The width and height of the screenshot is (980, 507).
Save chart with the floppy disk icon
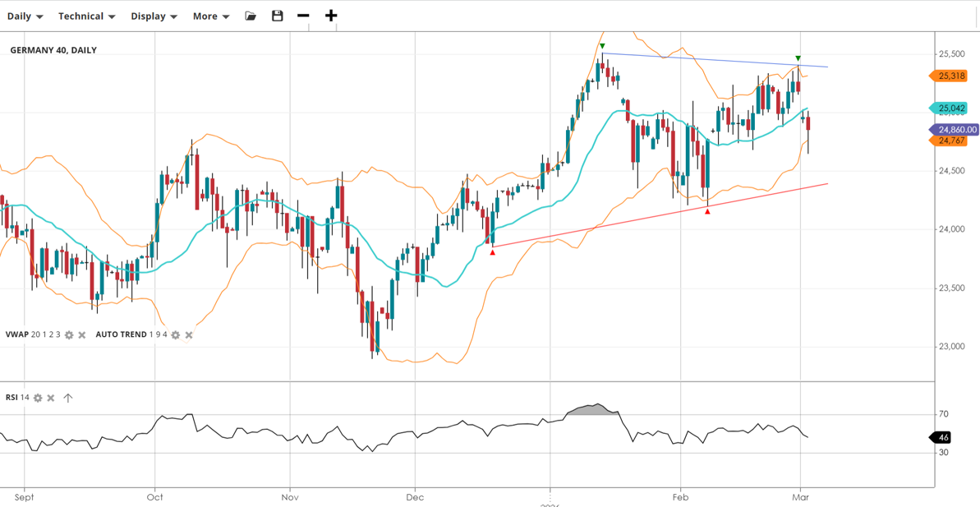click(x=278, y=16)
